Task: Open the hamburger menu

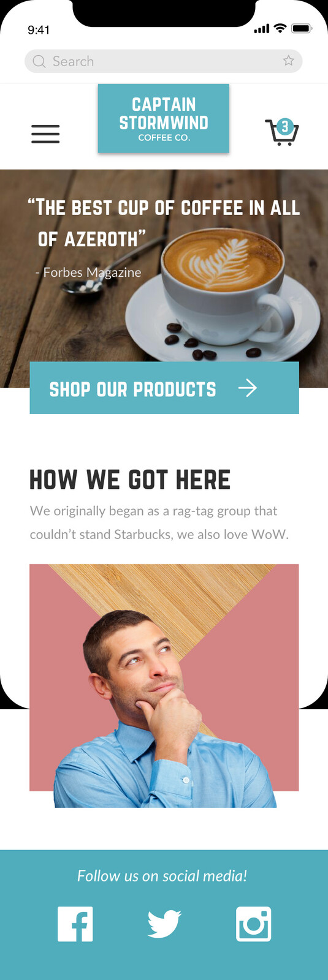Action: pyautogui.click(x=45, y=134)
